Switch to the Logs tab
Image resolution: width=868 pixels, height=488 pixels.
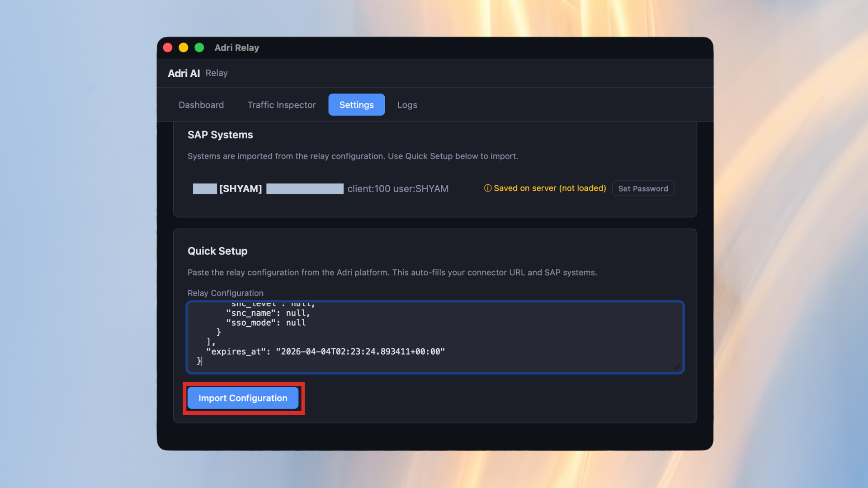click(x=406, y=104)
